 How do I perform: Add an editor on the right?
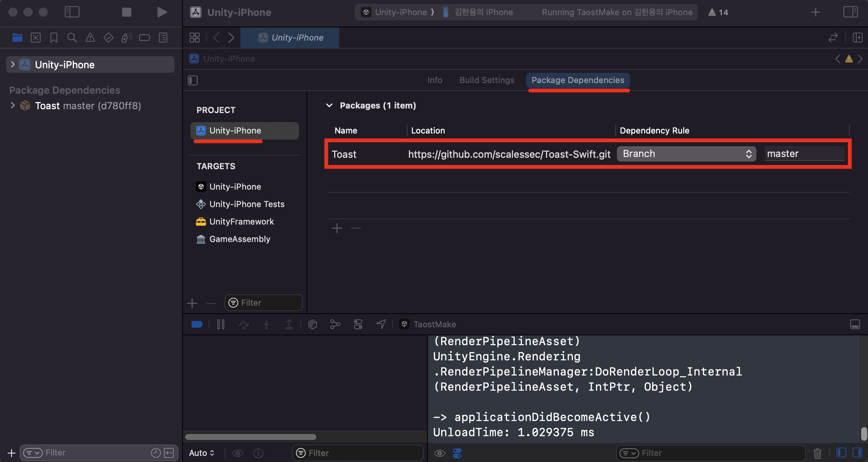857,38
